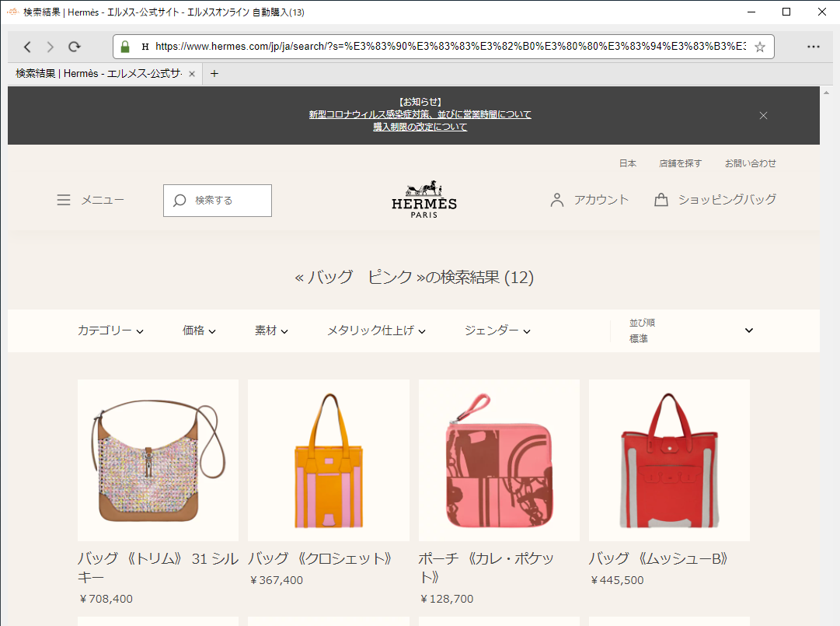The width and height of the screenshot is (840, 626).
Task: Click the ポーチ《カレ・ポケット》 product title
Action: pos(486,568)
